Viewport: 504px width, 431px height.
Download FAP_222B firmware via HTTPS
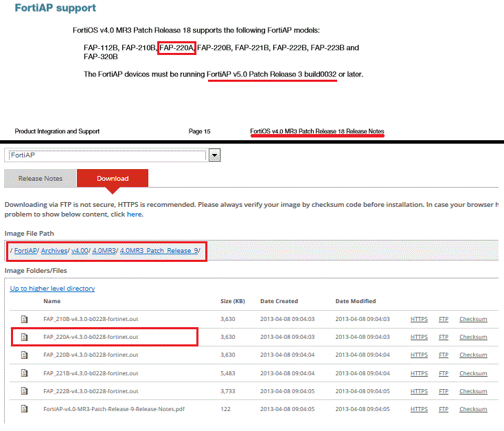(419, 391)
